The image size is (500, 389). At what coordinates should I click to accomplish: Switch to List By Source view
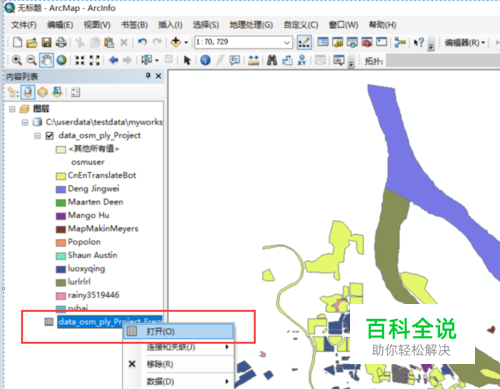(28, 92)
